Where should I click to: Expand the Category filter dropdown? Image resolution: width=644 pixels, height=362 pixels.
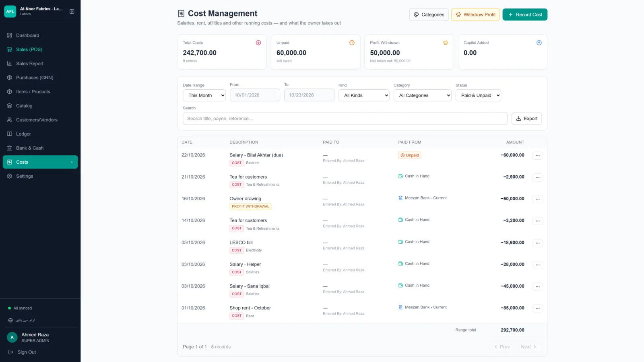[x=423, y=95]
